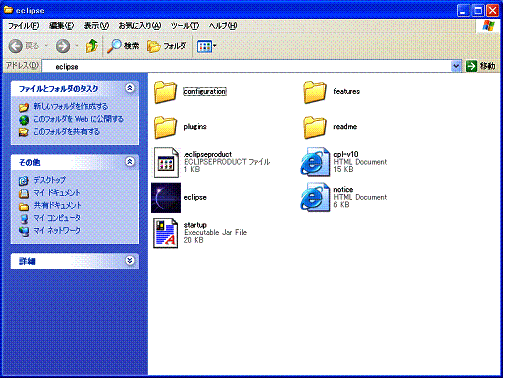Click the Shared Documents folder icon

click(24, 206)
